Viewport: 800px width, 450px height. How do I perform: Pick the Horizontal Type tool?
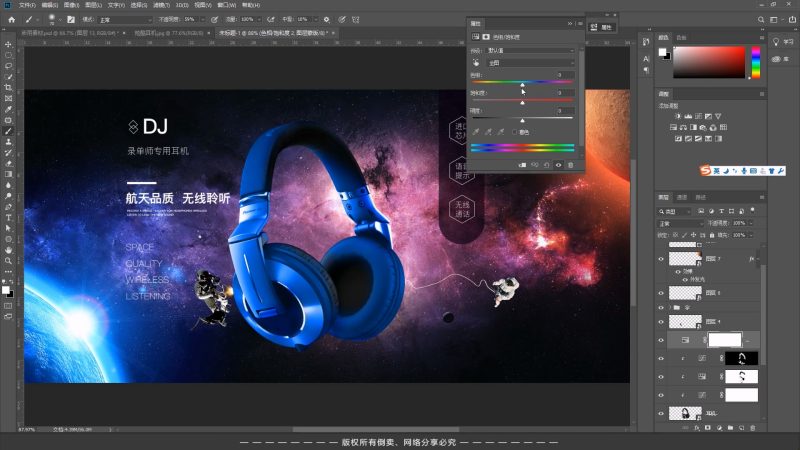coord(8,217)
